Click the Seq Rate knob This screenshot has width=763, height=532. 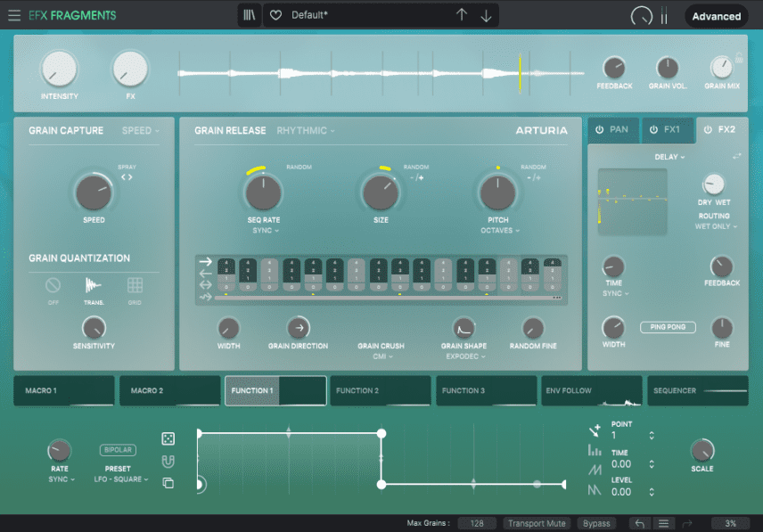click(x=263, y=193)
